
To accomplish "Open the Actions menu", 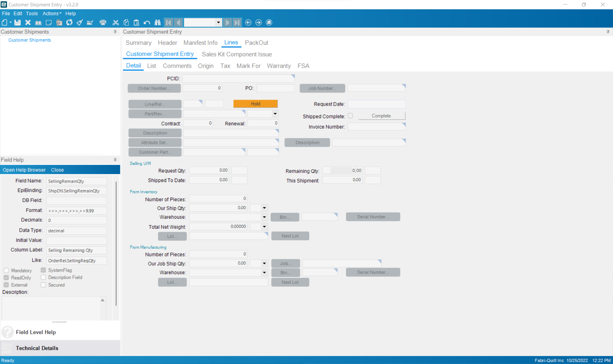I will (51, 13).
